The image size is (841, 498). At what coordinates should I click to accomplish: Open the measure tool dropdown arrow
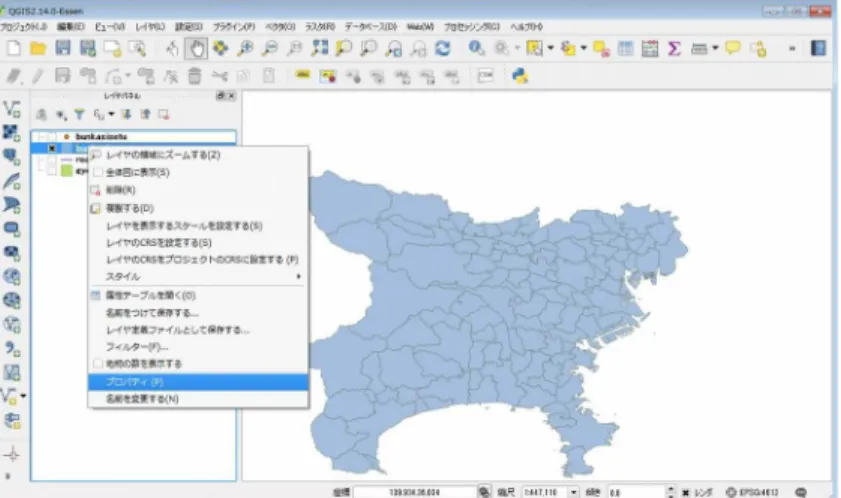tap(715, 49)
